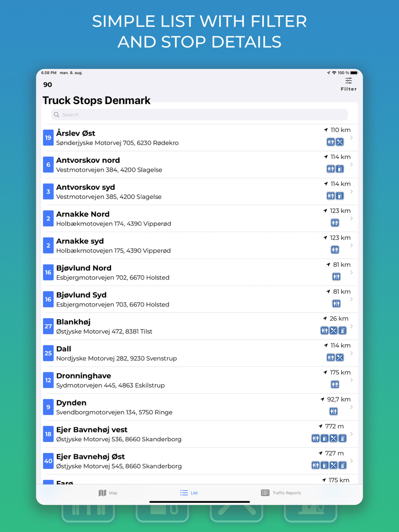
Task: Tap the restaurant icon for Årslev Øst
Action: (x=340, y=142)
